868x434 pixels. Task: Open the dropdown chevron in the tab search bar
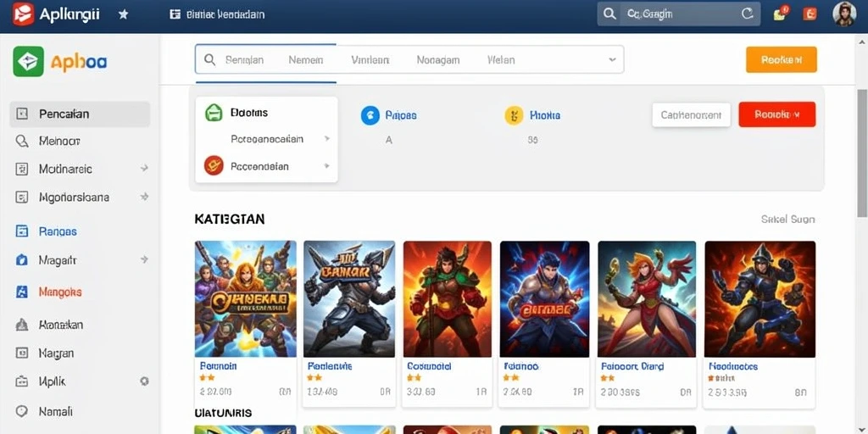612,60
